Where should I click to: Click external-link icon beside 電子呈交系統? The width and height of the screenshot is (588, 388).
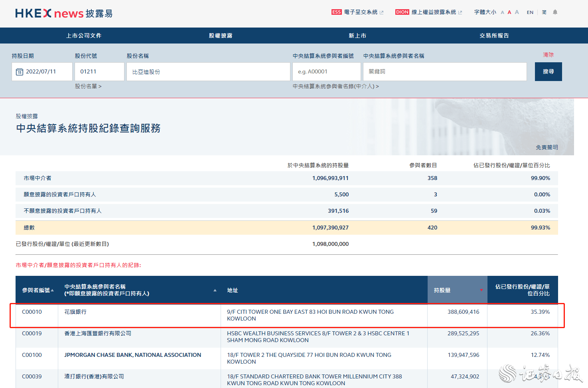381,12
